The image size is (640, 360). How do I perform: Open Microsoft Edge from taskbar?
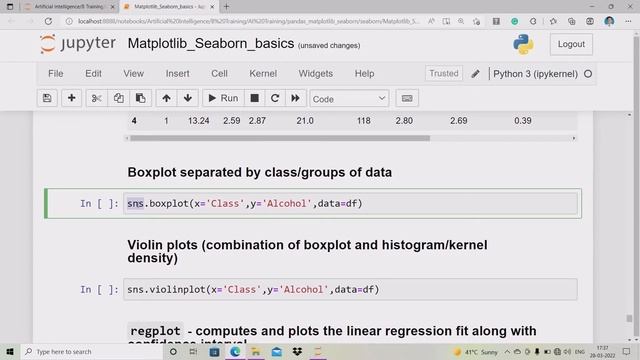coord(235,351)
